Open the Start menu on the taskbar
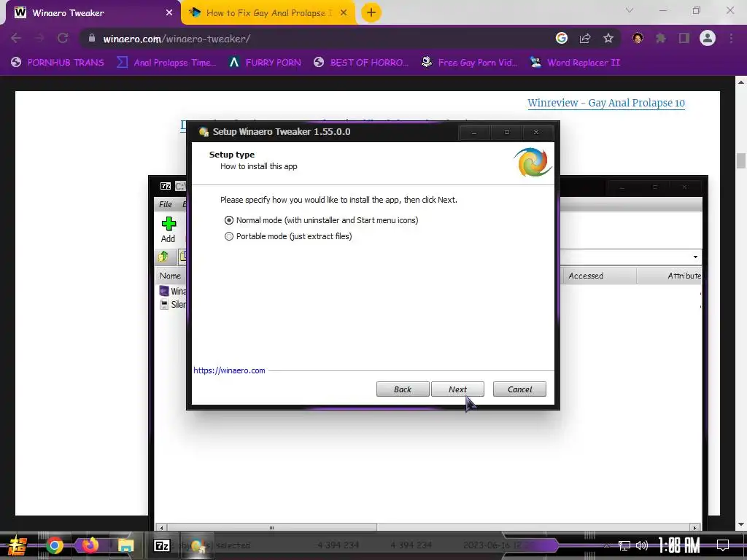The width and height of the screenshot is (747, 560). point(18,545)
